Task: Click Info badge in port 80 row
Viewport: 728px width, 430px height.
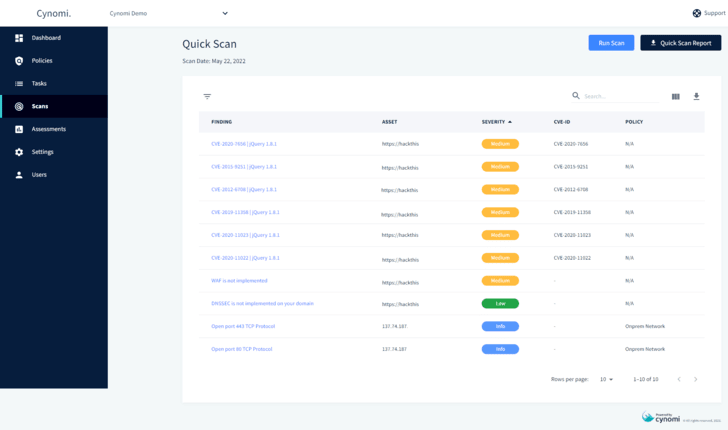Action: (500, 349)
